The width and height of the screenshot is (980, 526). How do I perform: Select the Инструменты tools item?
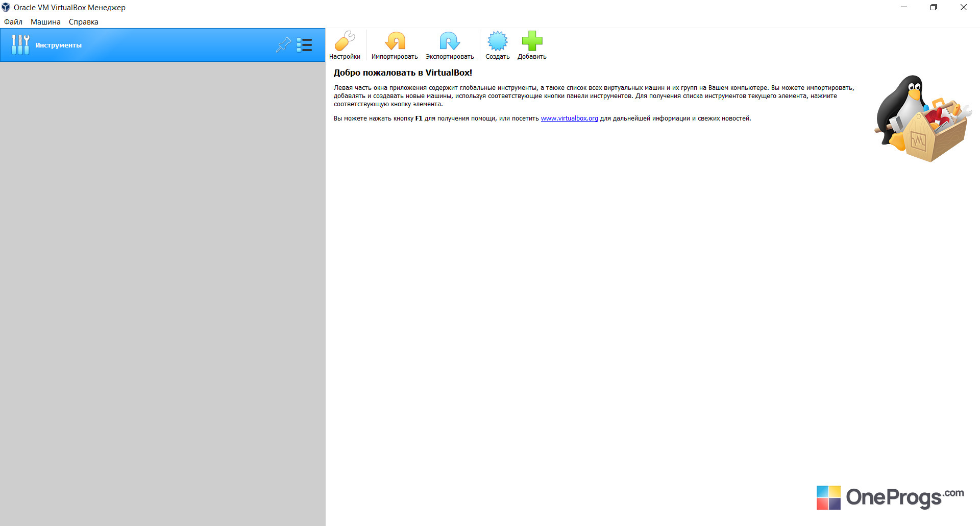[x=163, y=45]
